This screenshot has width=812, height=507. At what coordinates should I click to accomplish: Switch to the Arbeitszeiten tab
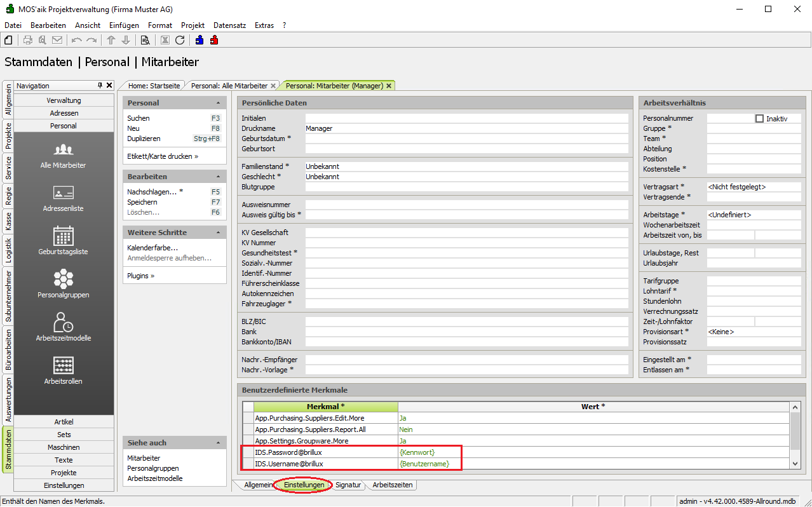point(393,485)
